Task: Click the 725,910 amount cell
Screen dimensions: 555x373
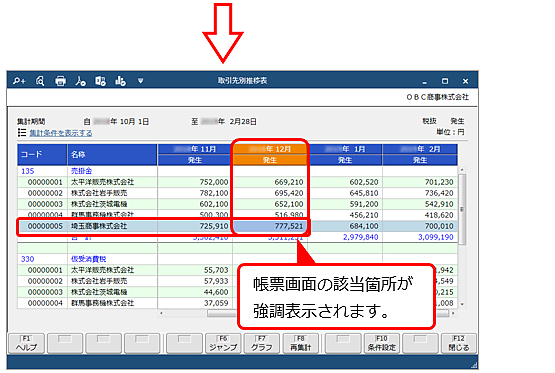Action: point(195,226)
